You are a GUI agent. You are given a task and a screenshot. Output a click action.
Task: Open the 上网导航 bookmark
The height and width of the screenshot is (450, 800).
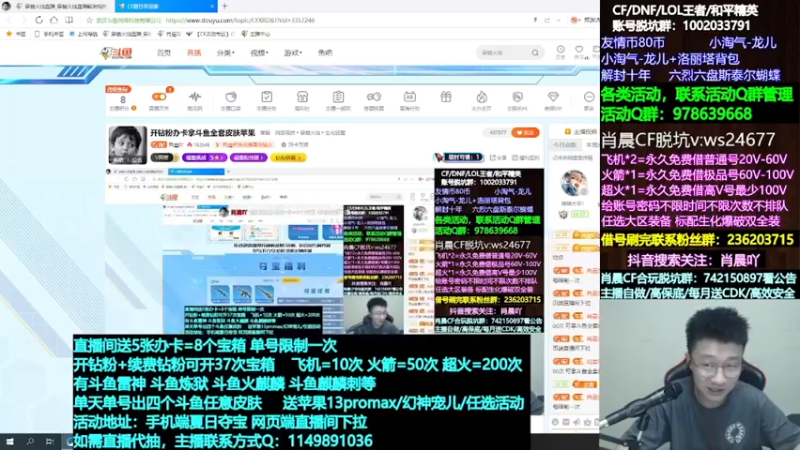click(x=84, y=34)
